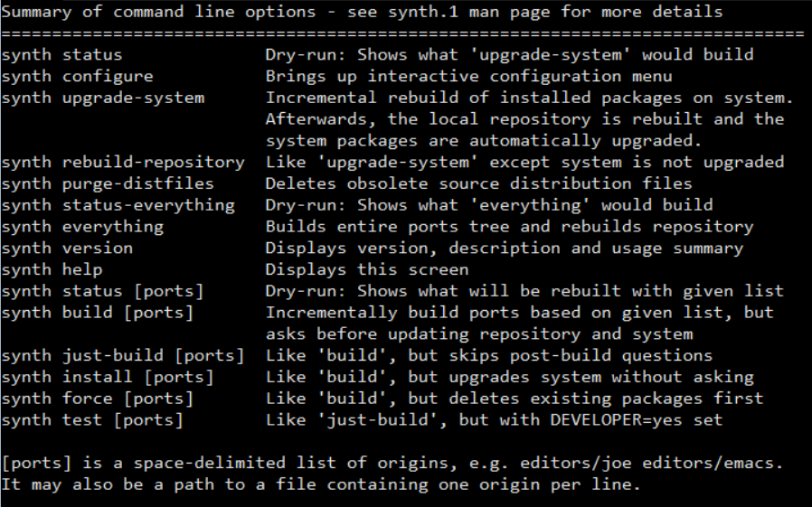Click the 'synth force [ports]' command text
This screenshot has height=507, width=812.
click(98, 399)
